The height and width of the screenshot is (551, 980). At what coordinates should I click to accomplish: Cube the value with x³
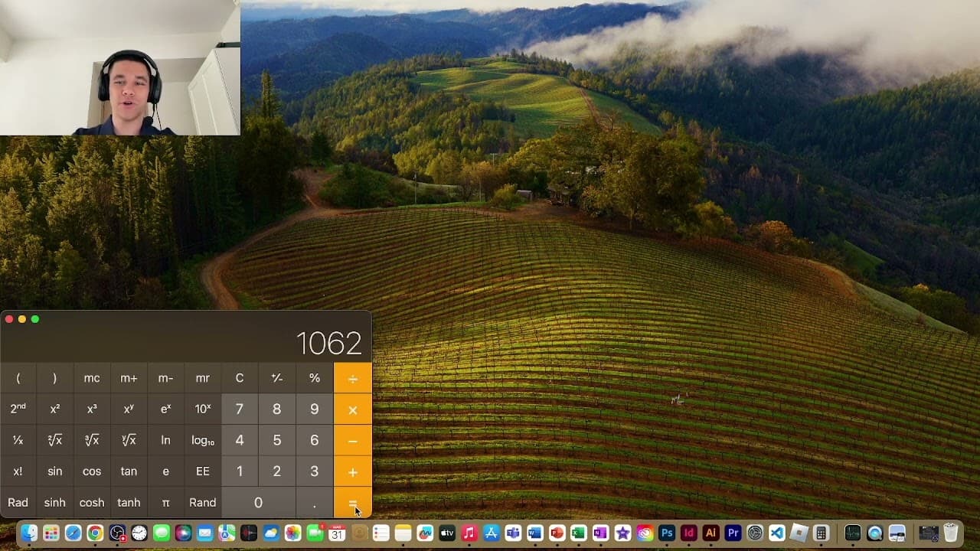pos(92,409)
